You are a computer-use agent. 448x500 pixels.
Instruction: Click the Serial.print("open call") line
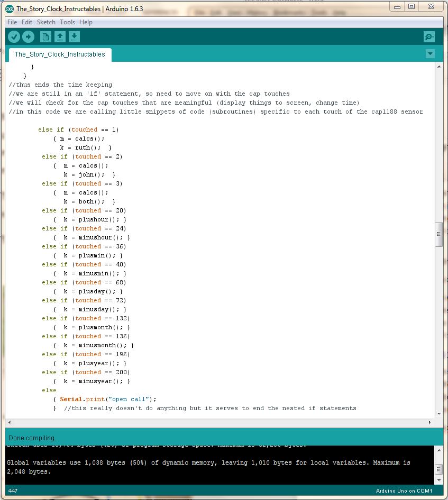point(108,399)
